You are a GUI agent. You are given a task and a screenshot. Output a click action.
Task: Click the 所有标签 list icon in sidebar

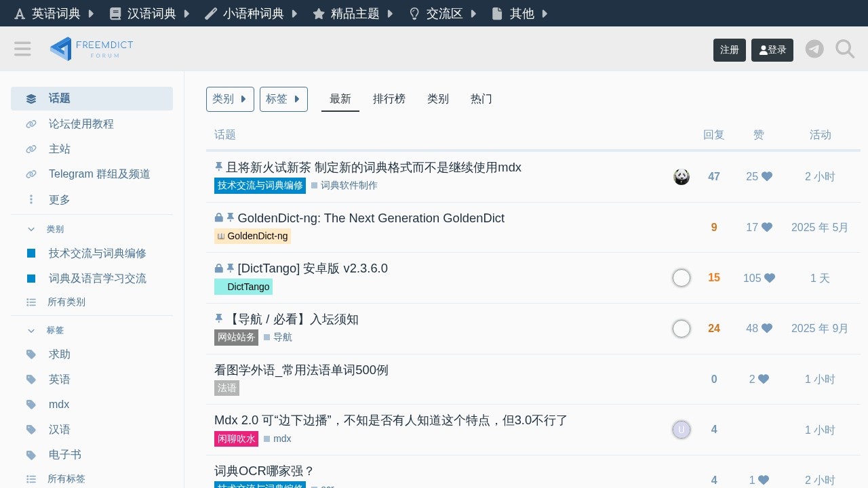pos(31,479)
